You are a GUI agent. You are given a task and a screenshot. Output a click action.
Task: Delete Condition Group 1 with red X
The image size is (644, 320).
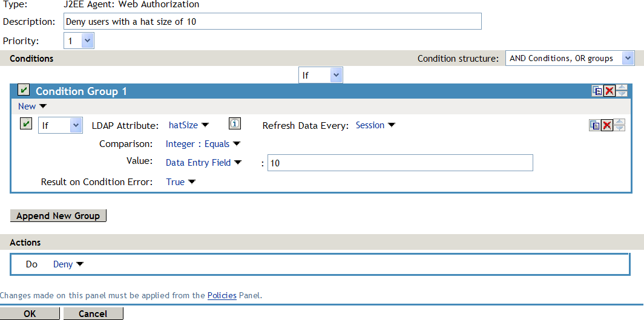[x=609, y=91]
